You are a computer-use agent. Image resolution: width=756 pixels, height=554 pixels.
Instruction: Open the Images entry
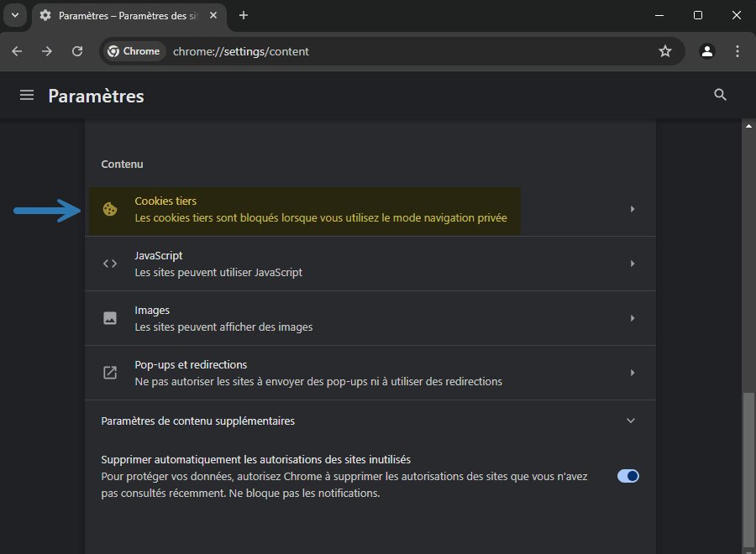pos(370,318)
